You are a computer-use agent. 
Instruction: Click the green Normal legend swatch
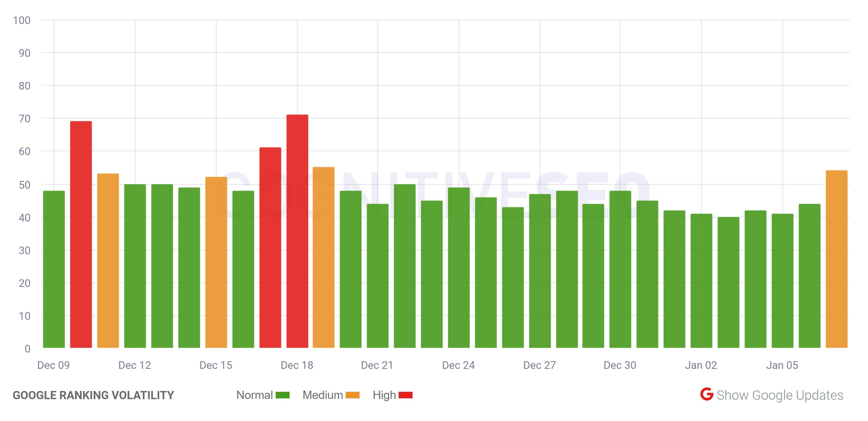click(x=283, y=395)
